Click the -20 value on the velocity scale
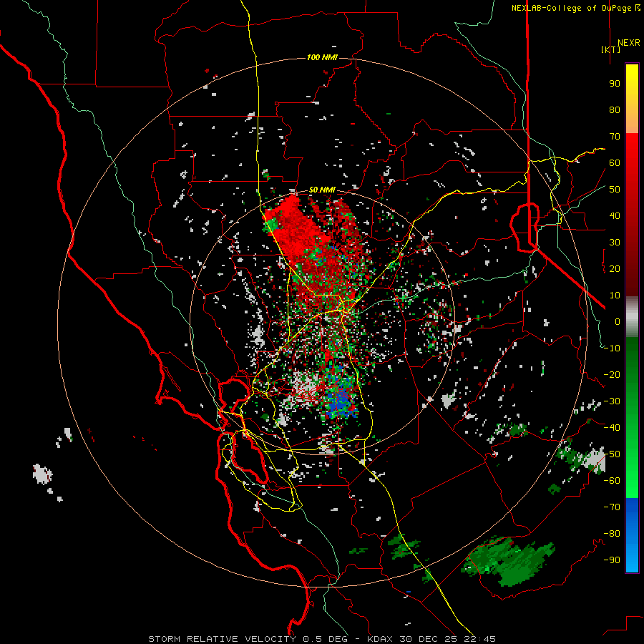 tap(612, 375)
